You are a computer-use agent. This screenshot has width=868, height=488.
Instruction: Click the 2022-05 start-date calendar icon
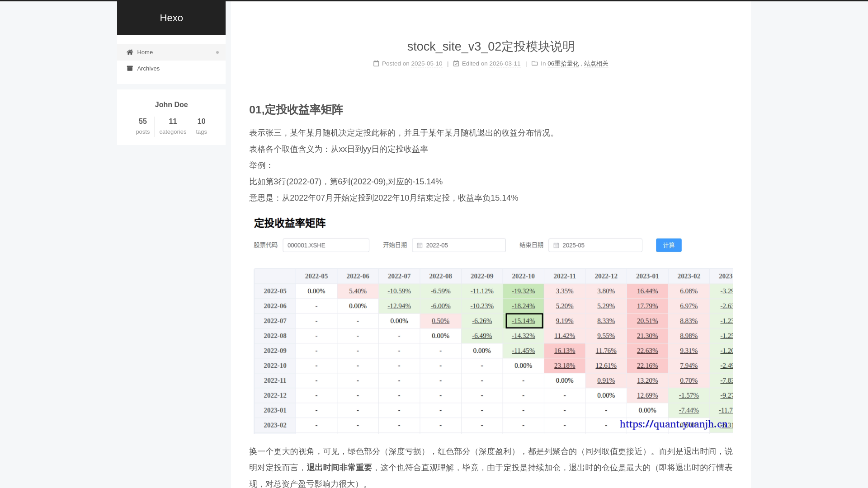pos(420,245)
